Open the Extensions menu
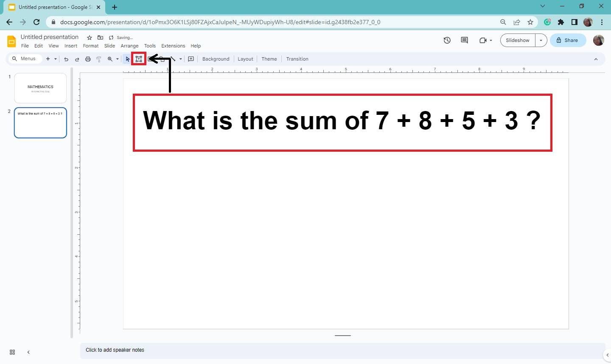The image size is (611, 364). tap(173, 46)
